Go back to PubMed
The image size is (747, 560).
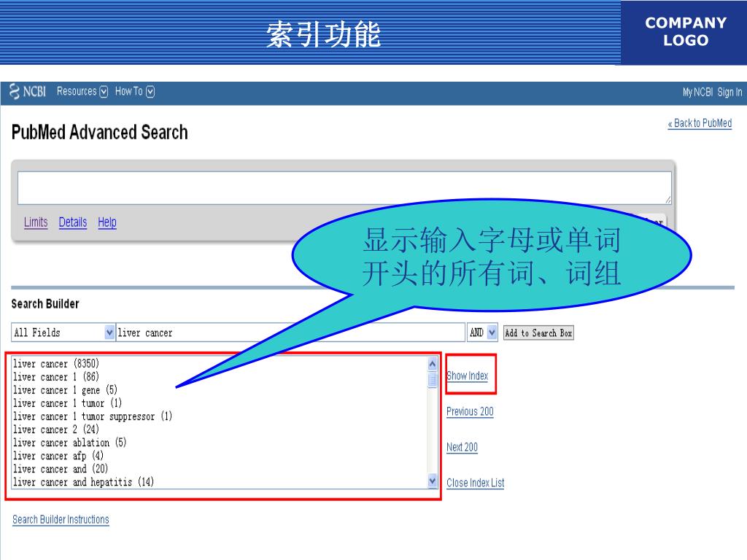700,123
